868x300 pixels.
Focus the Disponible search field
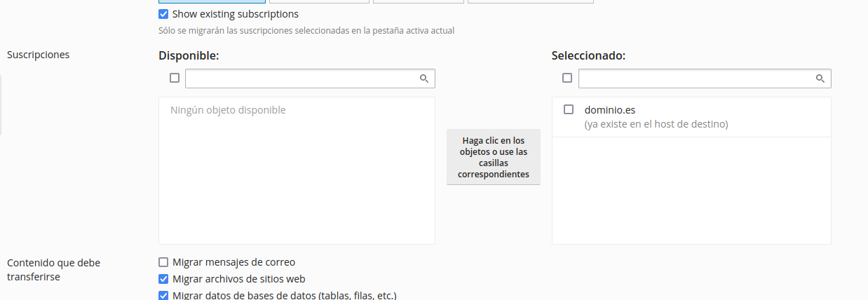coord(310,79)
